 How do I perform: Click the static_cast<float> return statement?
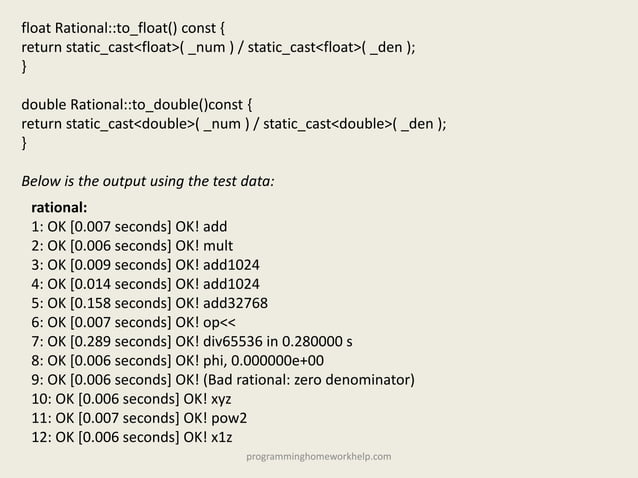(218, 47)
